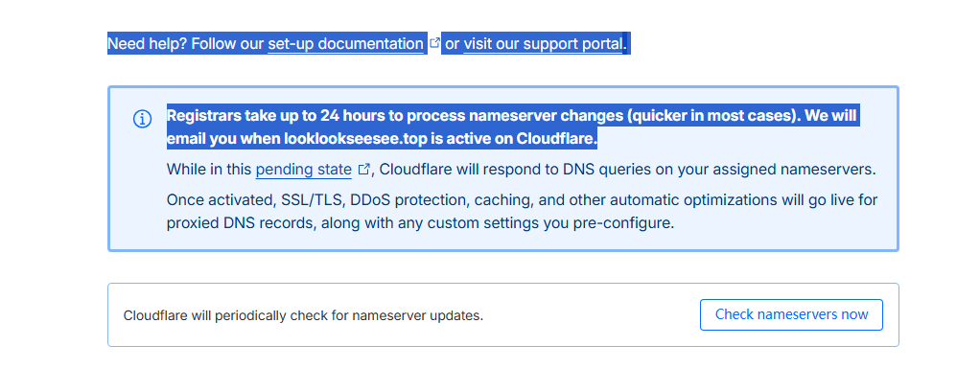Open the set-up documentation link
Image resolution: width=980 pixels, height=392 pixels.
345,44
